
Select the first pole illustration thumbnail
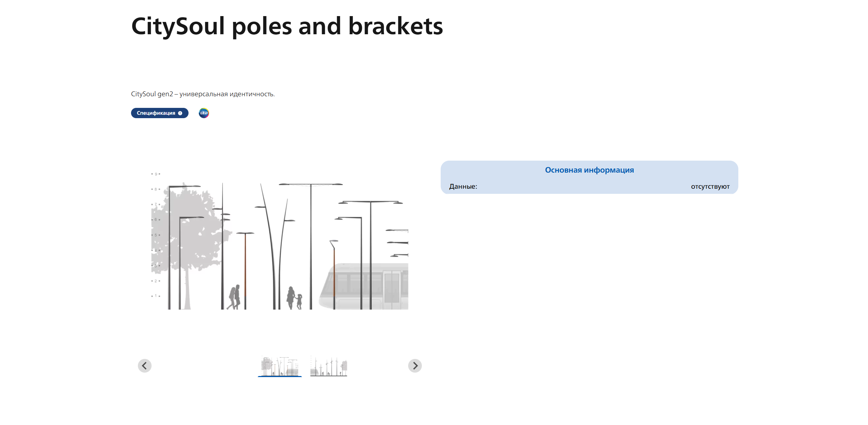click(280, 366)
